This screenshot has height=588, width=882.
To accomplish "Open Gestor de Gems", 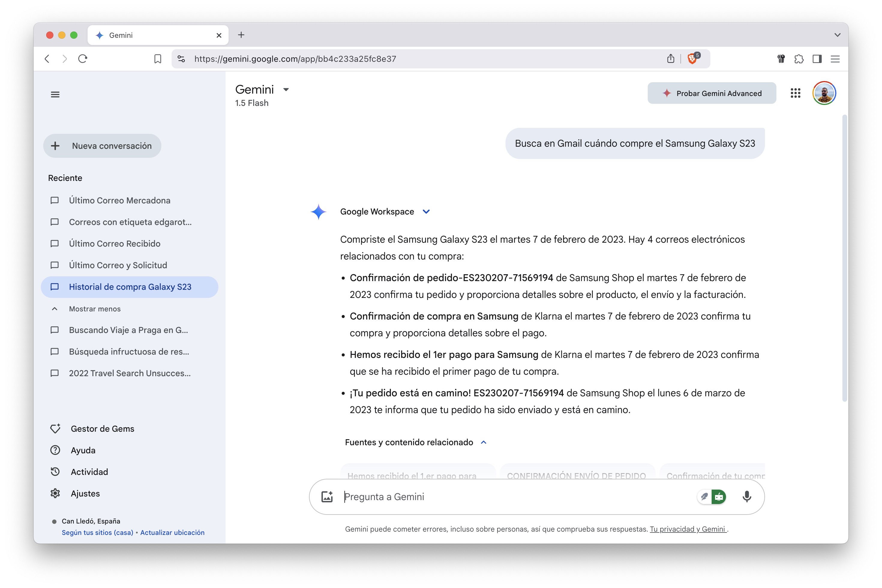I will click(x=92, y=429).
